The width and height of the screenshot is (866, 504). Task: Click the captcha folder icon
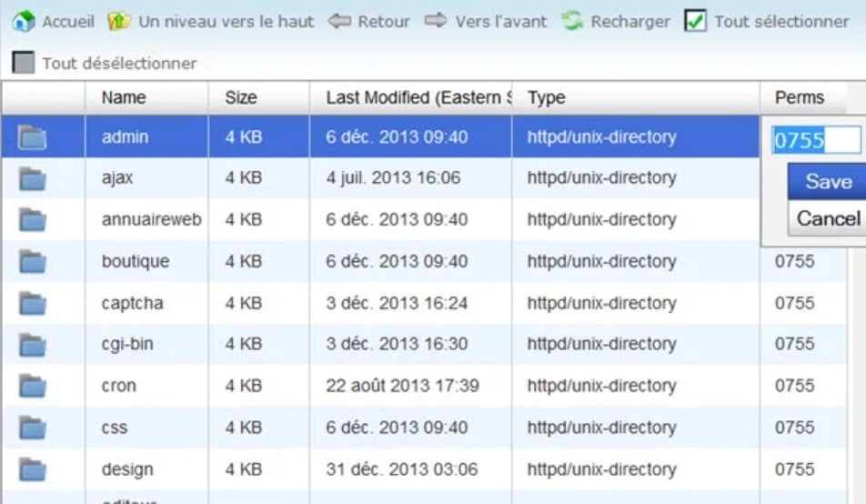(32, 303)
